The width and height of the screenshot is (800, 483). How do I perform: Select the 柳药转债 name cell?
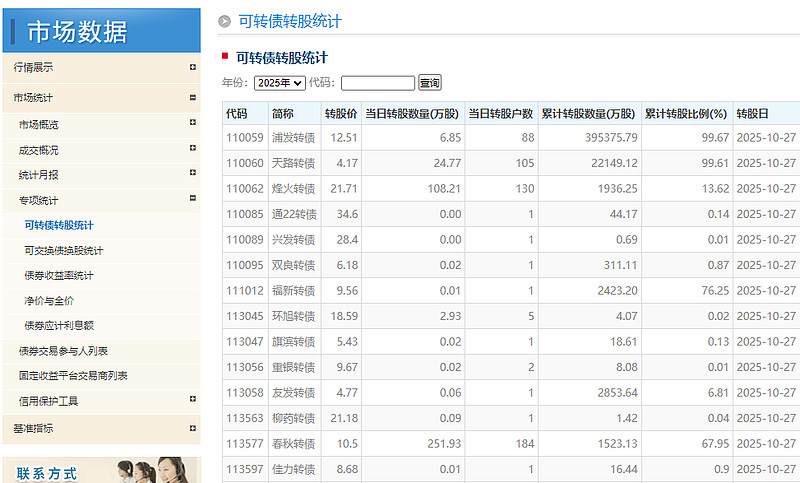tap(293, 418)
